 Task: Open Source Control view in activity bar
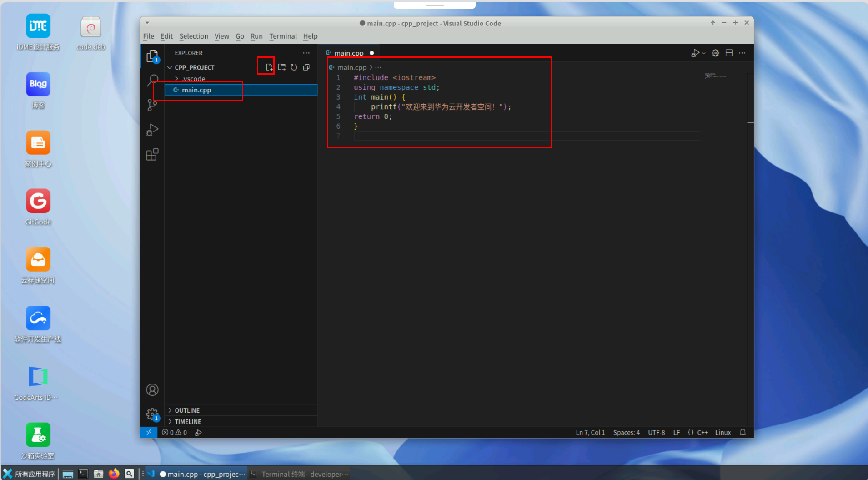(152, 105)
